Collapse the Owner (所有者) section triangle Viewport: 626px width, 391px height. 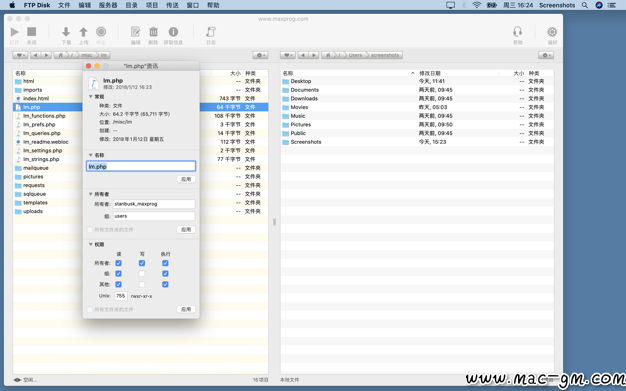(x=90, y=194)
